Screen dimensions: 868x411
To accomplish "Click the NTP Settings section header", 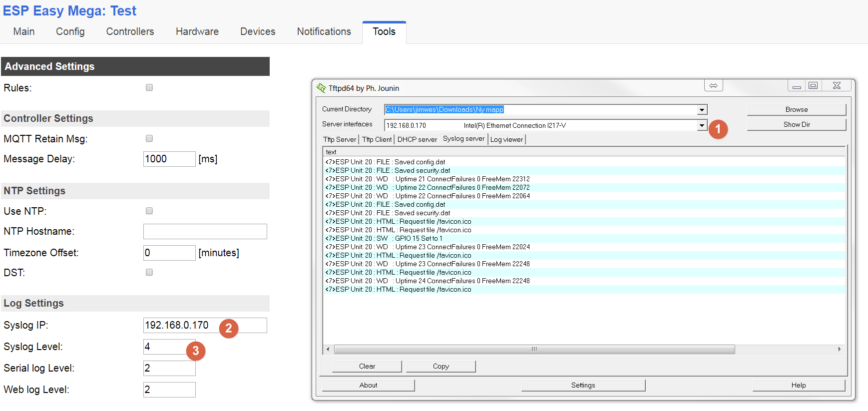I will point(135,191).
